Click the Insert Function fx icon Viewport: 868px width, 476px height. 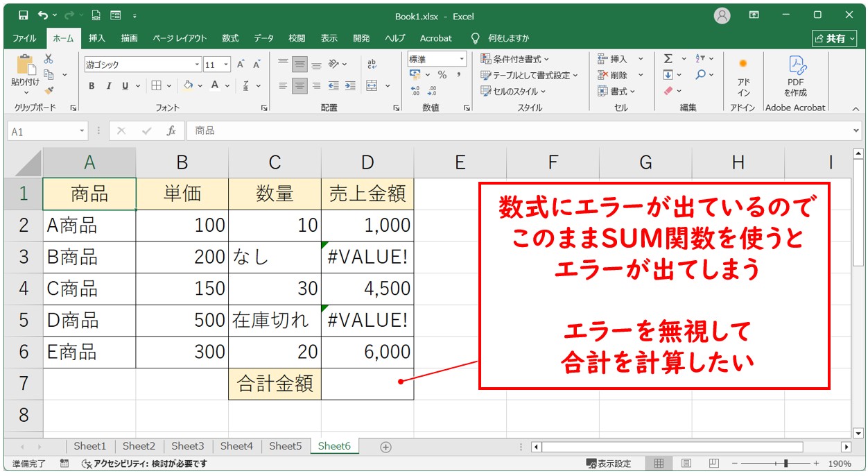point(171,131)
